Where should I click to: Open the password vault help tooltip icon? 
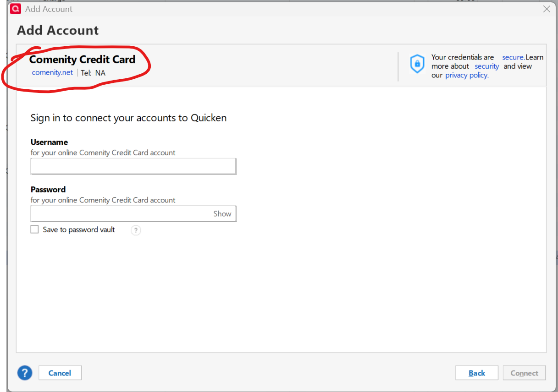(x=136, y=230)
